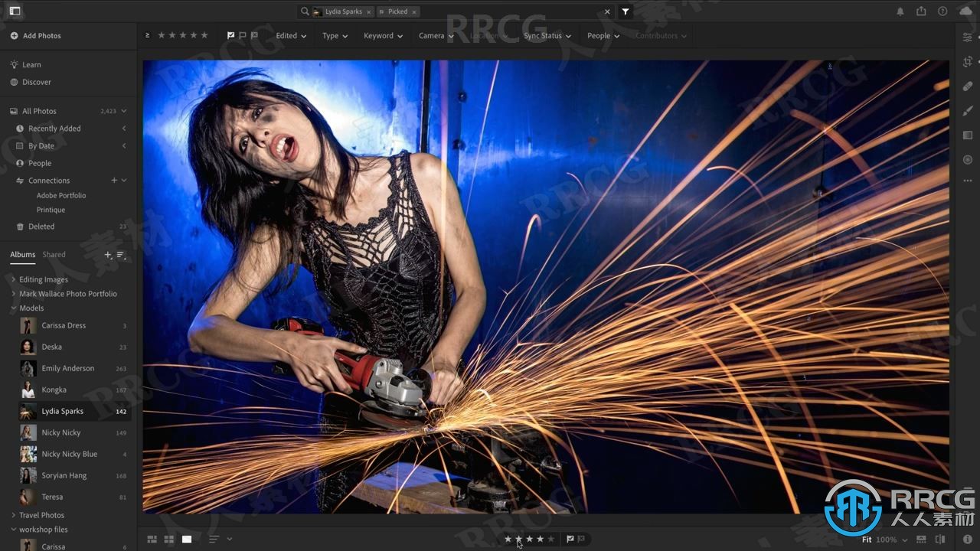The image size is (980, 551).
Task: Check cloud sync status icon
Action: pyautogui.click(x=965, y=11)
